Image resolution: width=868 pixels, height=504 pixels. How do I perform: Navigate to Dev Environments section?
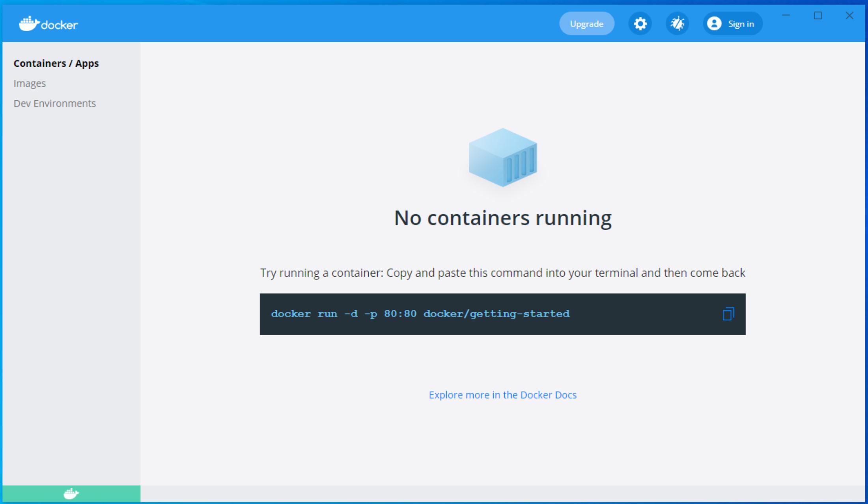[x=55, y=103]
